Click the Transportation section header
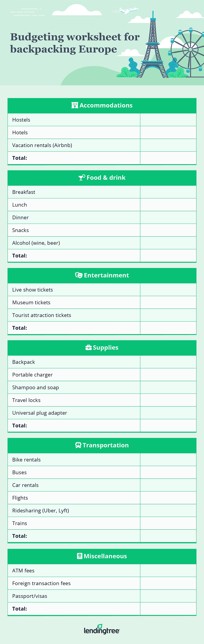This screenshot has height=644, width=204. 102,445
